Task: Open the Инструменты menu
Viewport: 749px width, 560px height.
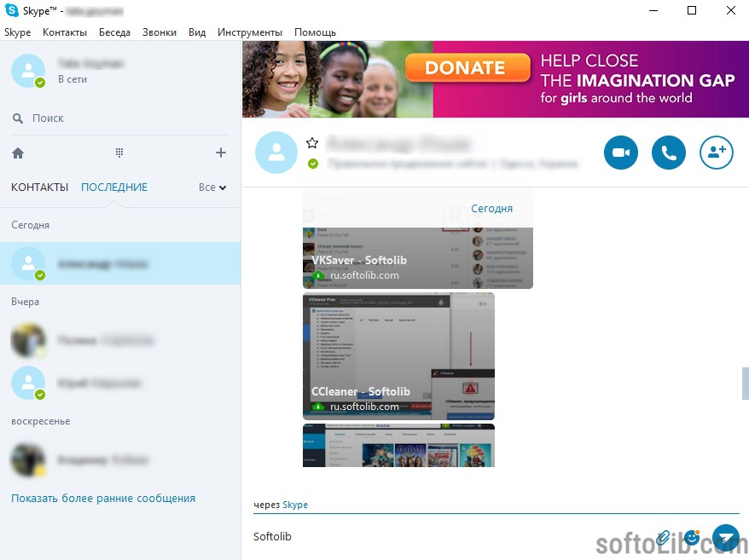Action: pyautogui.click(x=250, y=32)
